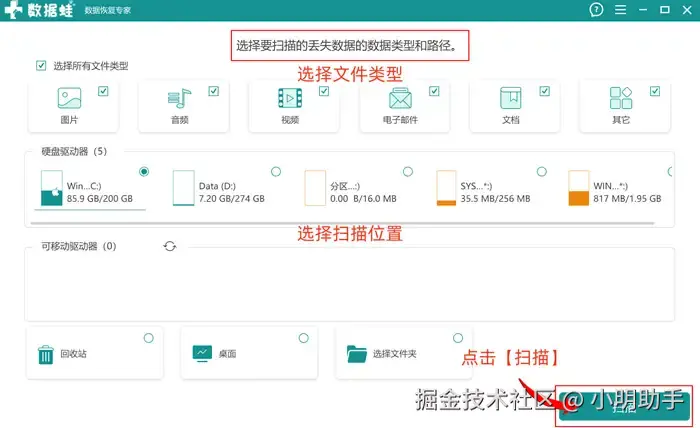
Task: Click the 硬盘驱动器 (5) heading
Action: click(74, 151)
